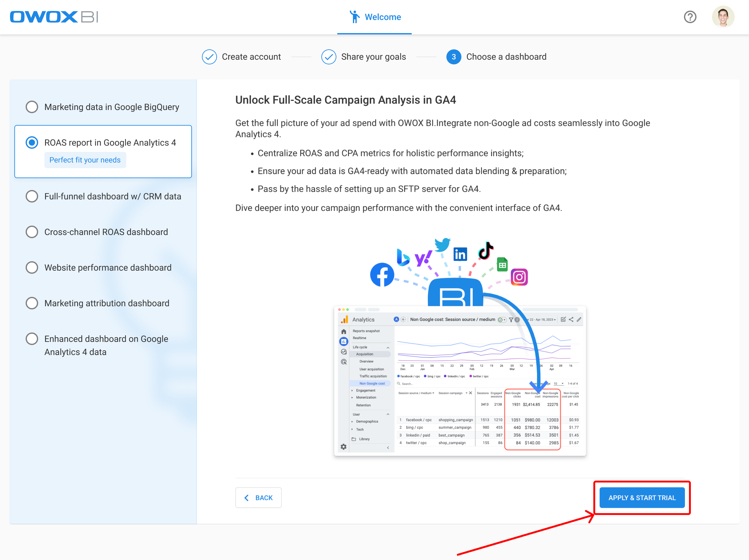Click the LinkedIn logo in the illustration
The width and height of the screenshot is (749, 560).
(460, 254)
